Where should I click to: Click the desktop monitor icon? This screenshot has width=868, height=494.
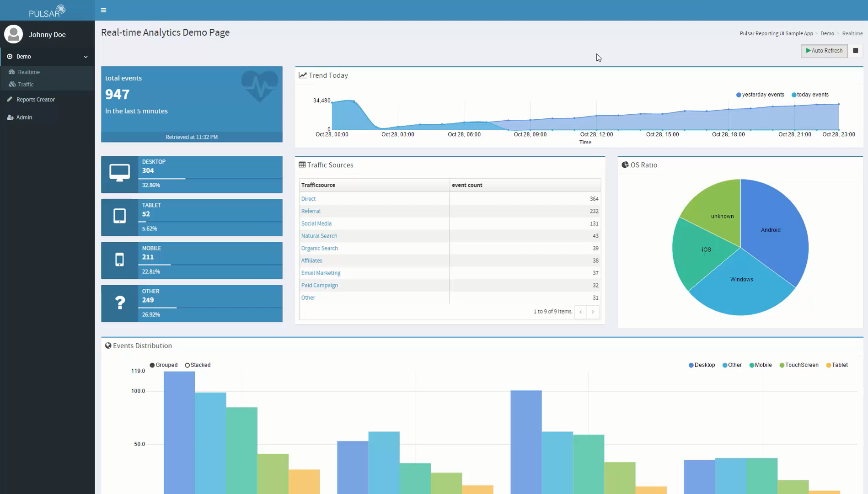tap(119, 173)
